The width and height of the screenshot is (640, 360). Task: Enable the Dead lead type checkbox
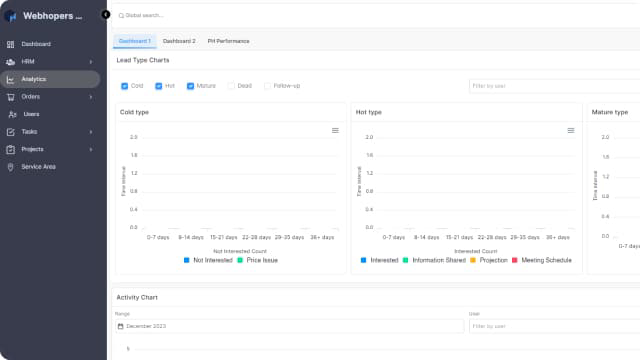[x=231, y=86]
